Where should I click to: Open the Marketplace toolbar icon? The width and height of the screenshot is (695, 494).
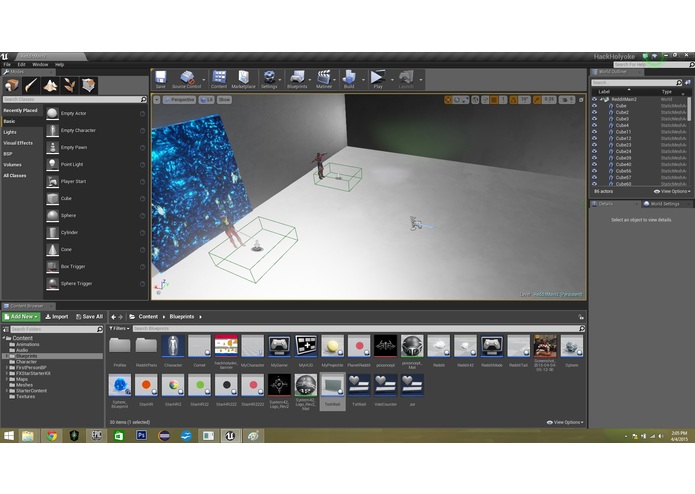pyautogui.click(x=243, y=79)
